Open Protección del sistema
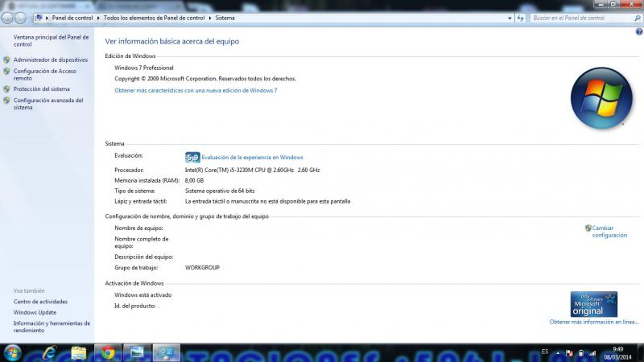Screen dimensions: 644x362 [42, 89]
